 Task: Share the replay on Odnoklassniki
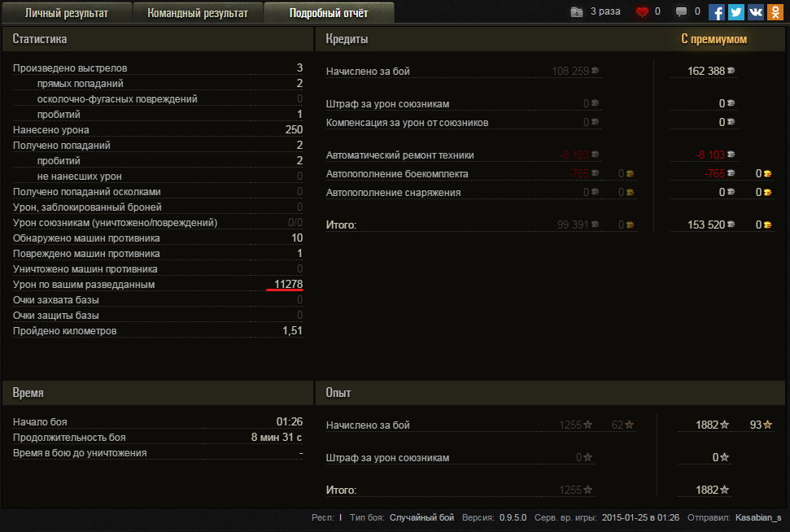pyautogui.click(x=775, y=12)
